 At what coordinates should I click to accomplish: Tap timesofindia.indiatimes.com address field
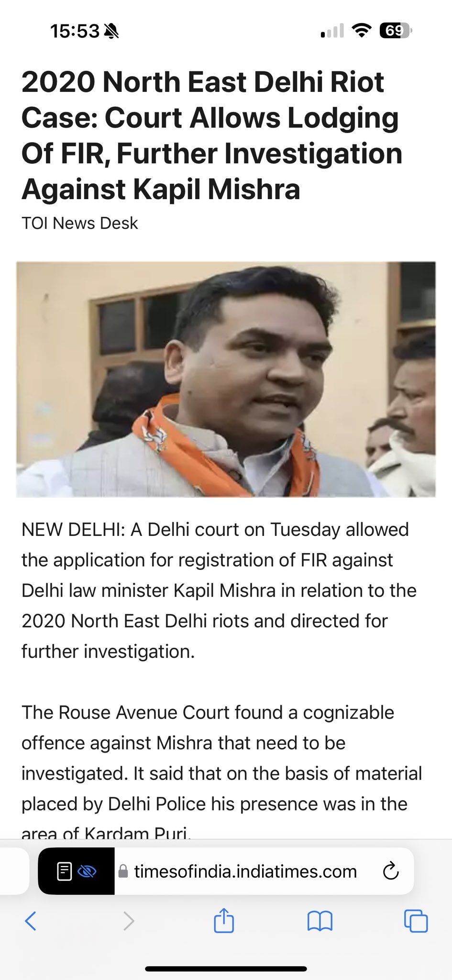(245, 871)
